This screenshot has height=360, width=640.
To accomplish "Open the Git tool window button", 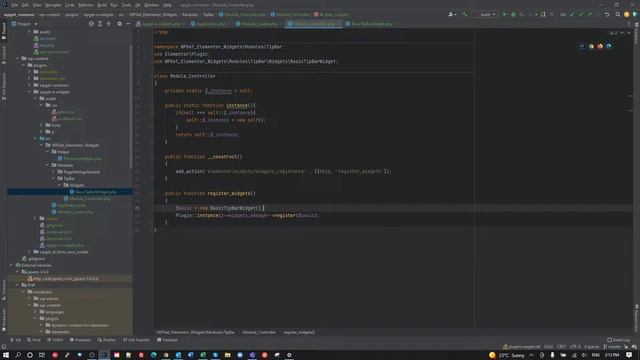I will (x=16, y=340).
